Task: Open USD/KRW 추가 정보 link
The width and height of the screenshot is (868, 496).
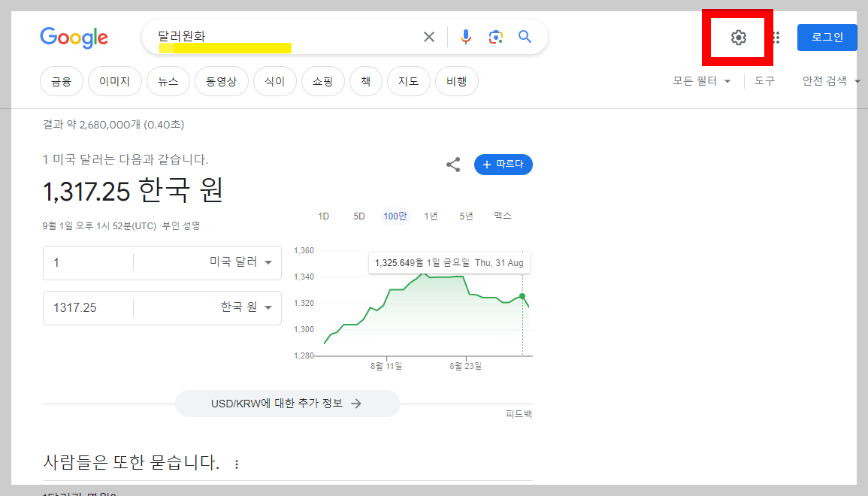Action: point(288,404)
